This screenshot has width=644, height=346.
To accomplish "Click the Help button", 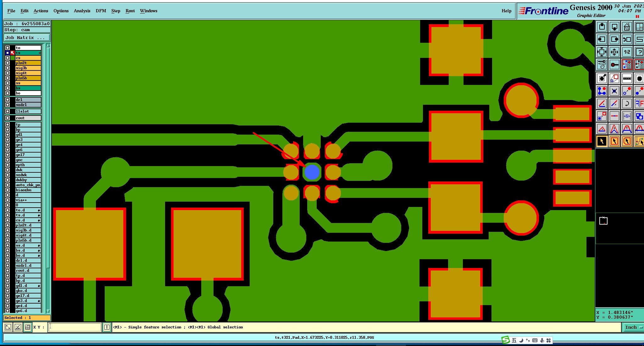I will (506, 11).
